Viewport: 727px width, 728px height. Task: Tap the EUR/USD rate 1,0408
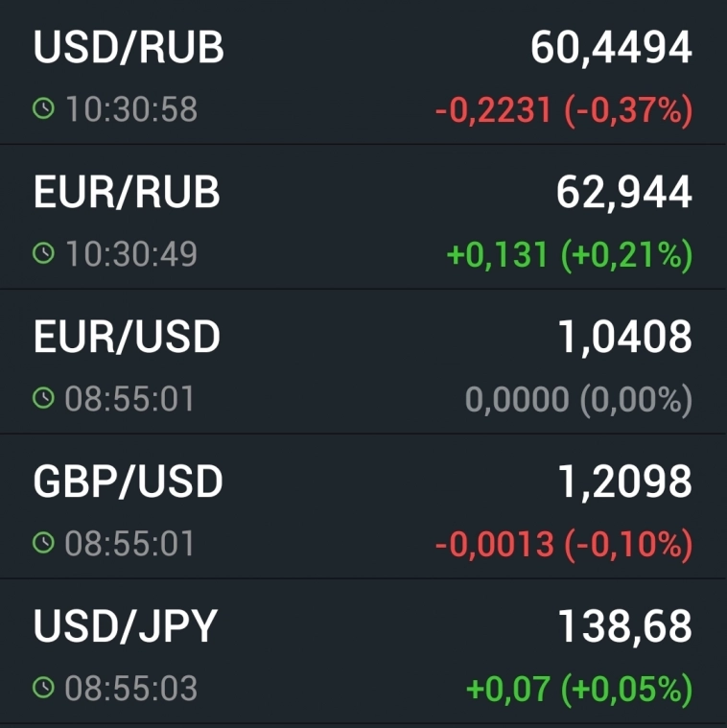tap(623, 338)
